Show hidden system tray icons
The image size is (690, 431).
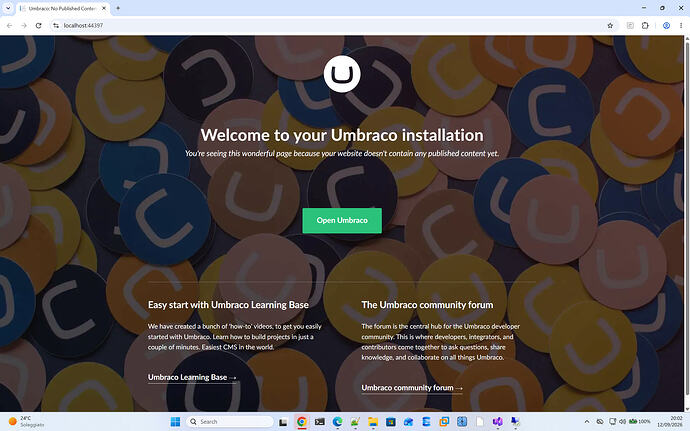pyautogui.click(x=587, y=422)
